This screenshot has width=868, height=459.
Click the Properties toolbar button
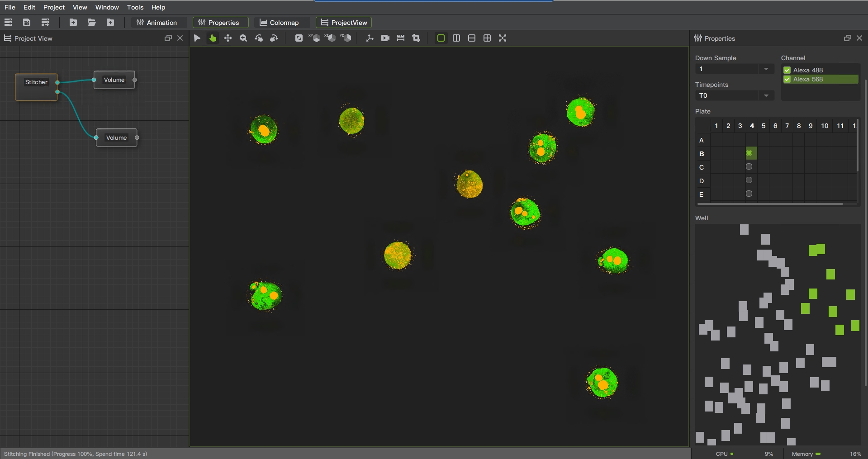(221, 23)
